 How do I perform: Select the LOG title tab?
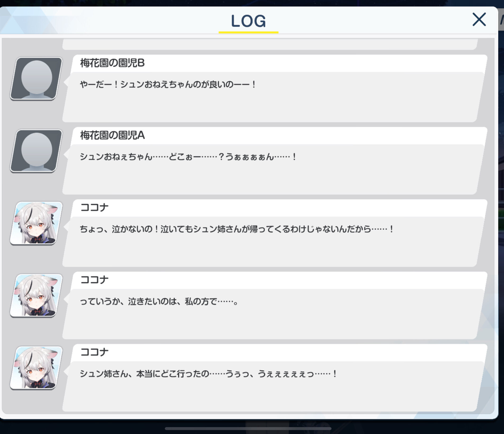pyautogui.click(x=248, y=21)
